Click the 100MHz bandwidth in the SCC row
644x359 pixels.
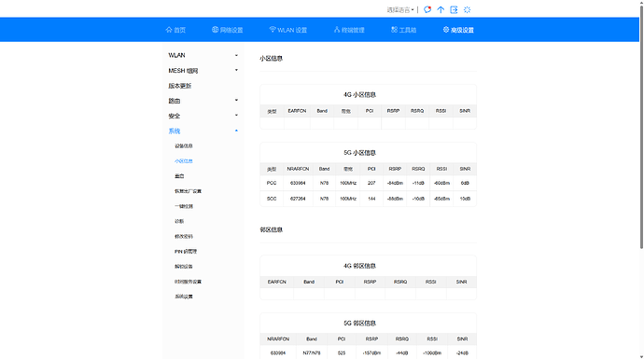coord(348,199)
